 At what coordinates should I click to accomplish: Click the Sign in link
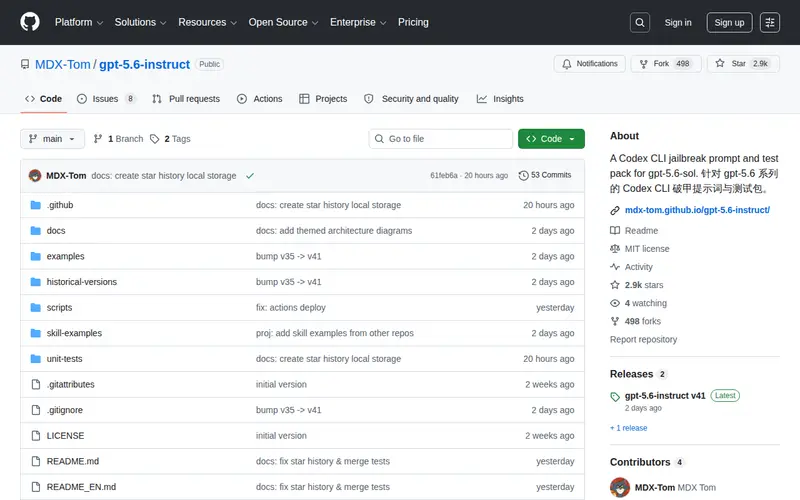[678, 22]
